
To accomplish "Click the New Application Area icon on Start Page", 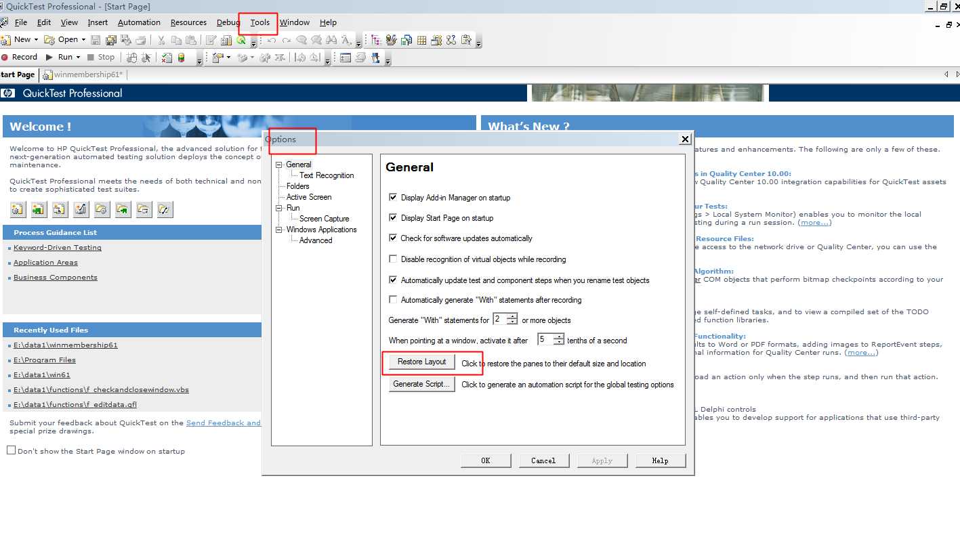I will coord(60,209).
